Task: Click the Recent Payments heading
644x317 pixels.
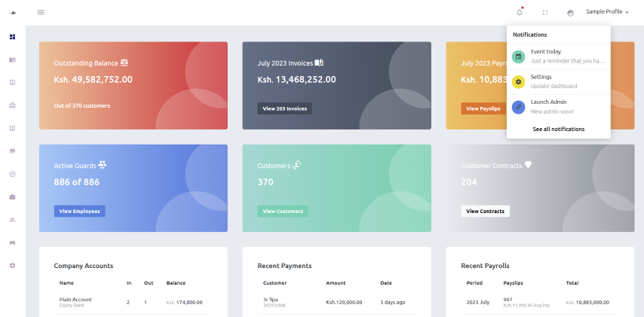Action: (x=284, y=266)
